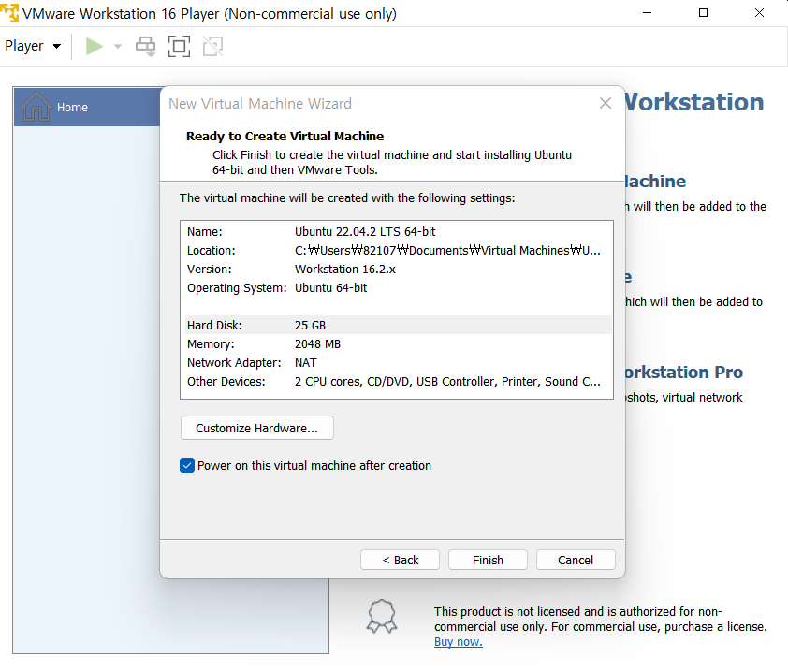
Task: Click Finish to create the VM
Action: coord(488,560)
